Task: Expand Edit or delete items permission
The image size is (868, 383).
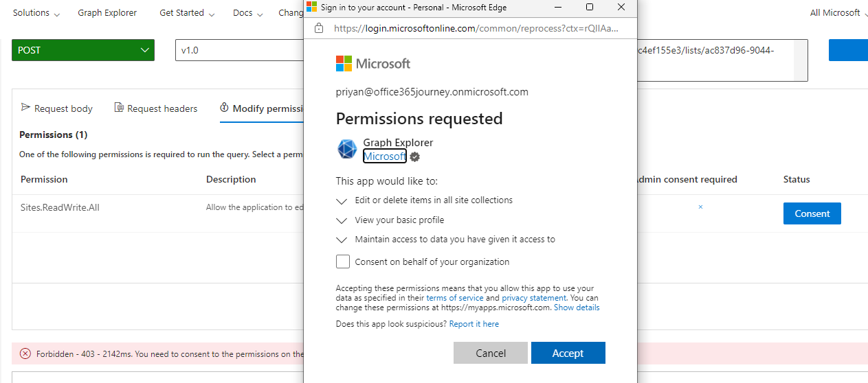Action: coord(342,201)
